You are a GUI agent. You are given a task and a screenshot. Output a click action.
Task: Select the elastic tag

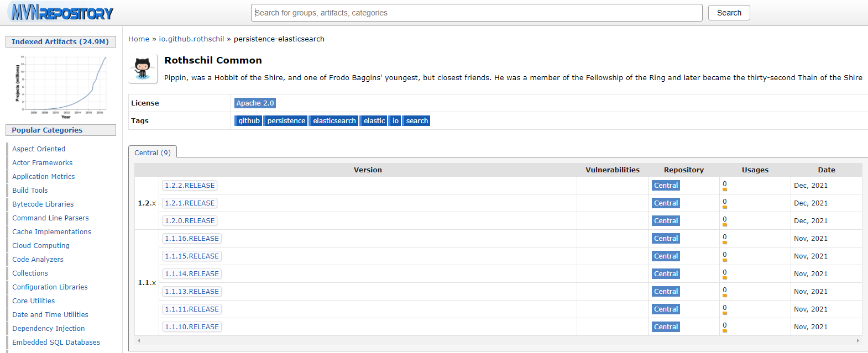374,121
